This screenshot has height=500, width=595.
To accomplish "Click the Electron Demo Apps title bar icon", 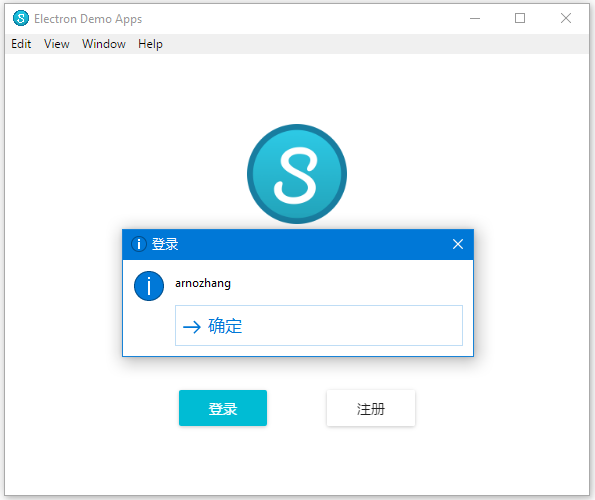I will coord(21,18).
